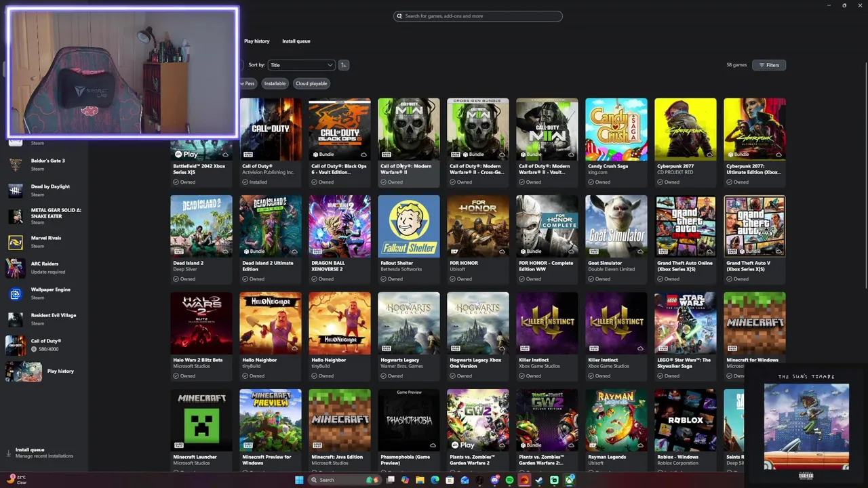Screen dimensions: 868x488
Task: Open the Filters panel
Action: [768, 65]
